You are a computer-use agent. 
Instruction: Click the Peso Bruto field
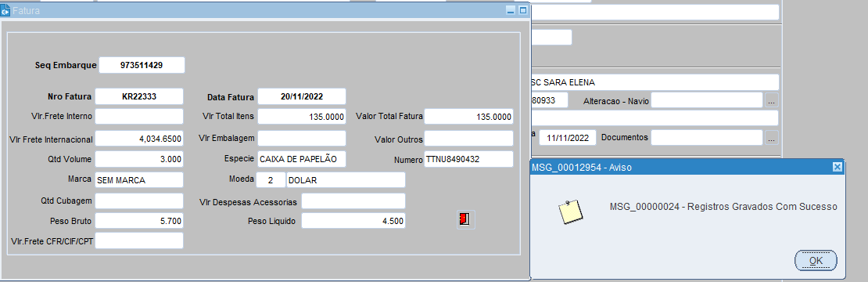(x=139, y=220)
